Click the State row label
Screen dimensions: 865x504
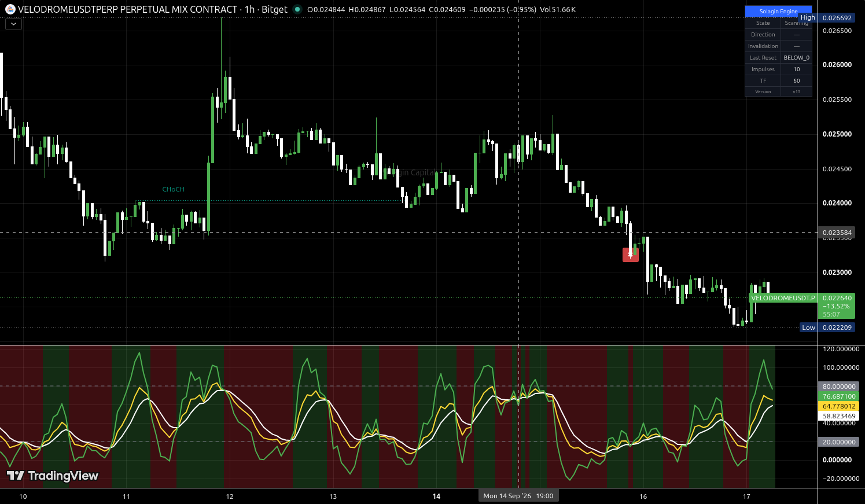point(763,23)
